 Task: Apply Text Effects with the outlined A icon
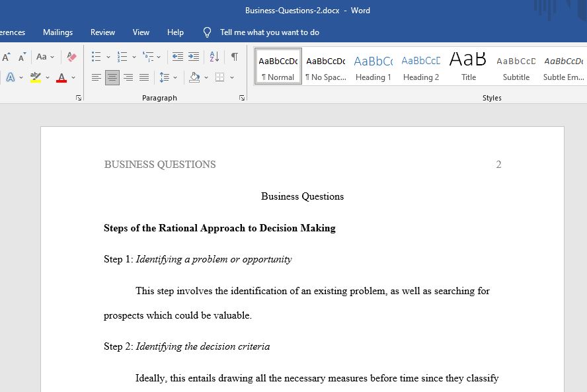pos(11,77)
